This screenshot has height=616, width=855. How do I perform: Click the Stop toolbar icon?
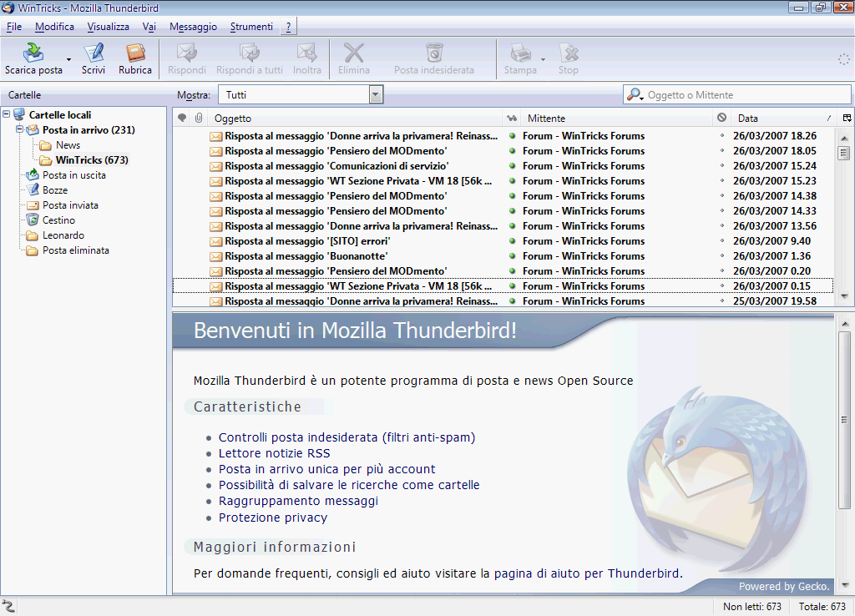pos(568,53)
